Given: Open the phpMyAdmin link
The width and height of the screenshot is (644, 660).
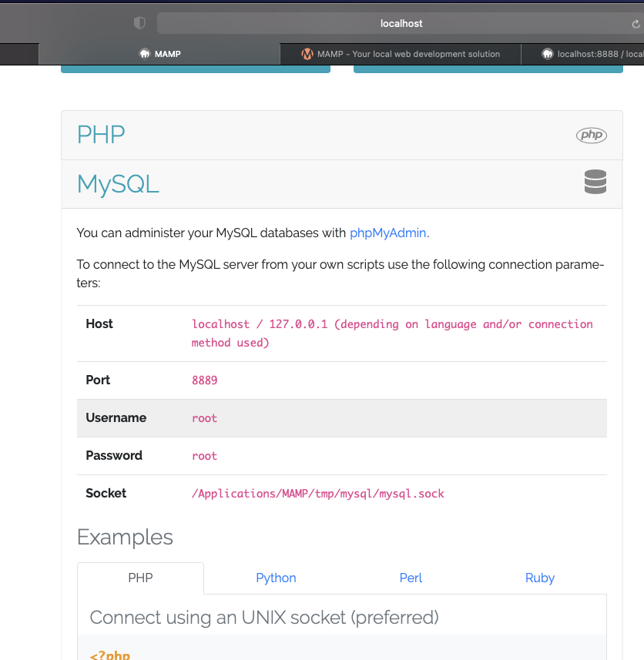Looking at the screenshot, I should point(388,233).
